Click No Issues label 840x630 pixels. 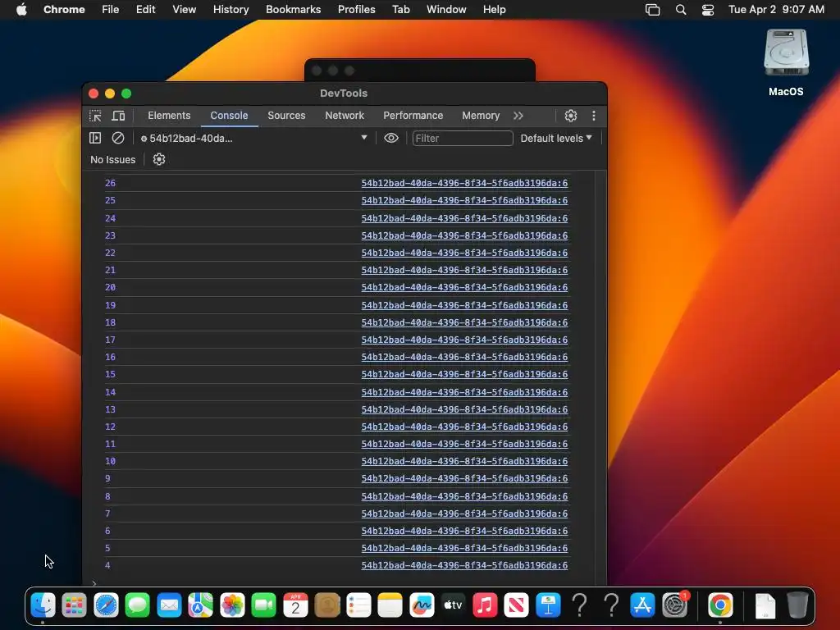113,160
